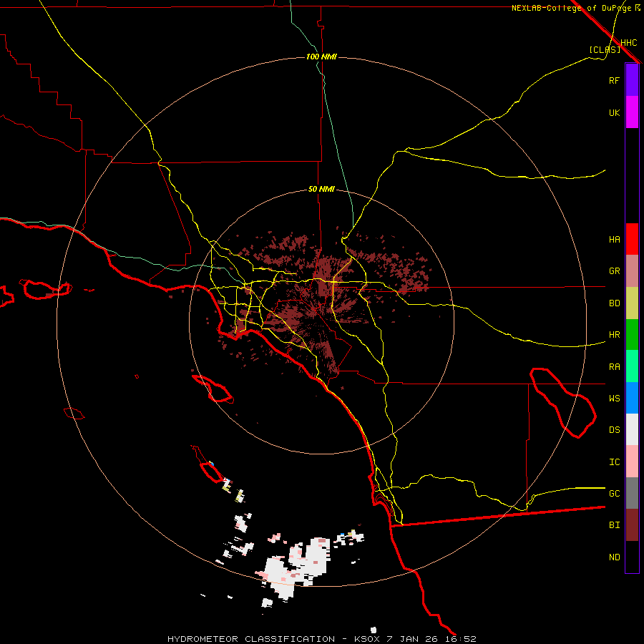Click the HHC product code text
This screenshot has width=644, height=644.
(x=628, y=42)
